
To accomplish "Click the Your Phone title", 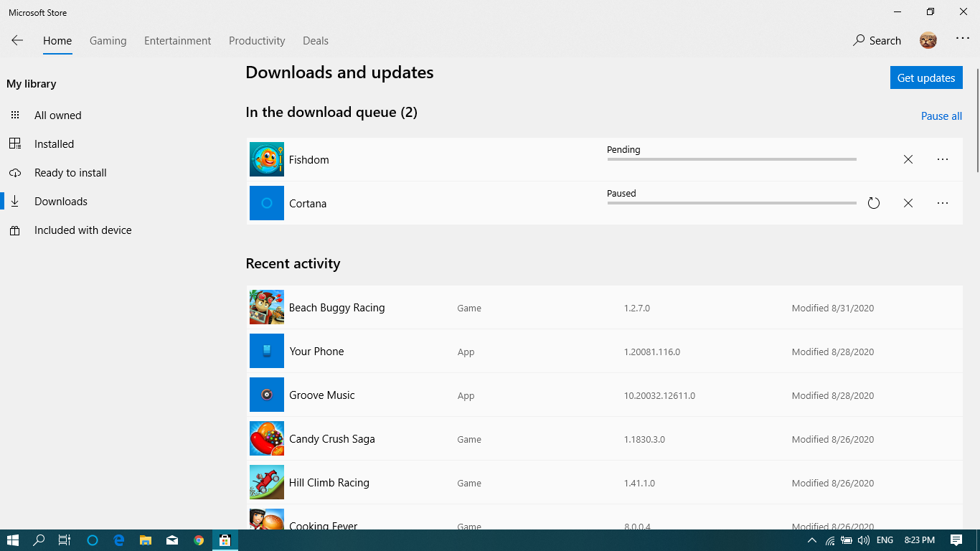I will [316, 351].
